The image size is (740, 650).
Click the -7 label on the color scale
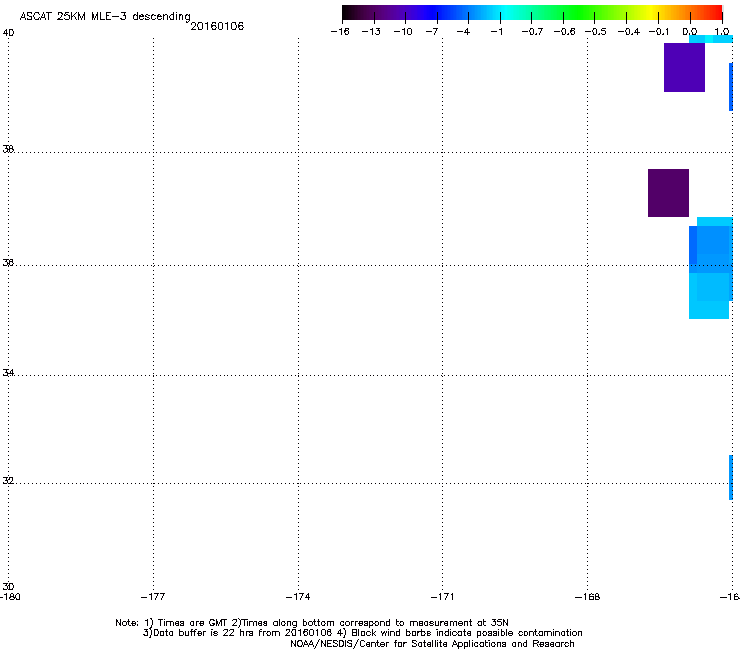tap(432, 32)
